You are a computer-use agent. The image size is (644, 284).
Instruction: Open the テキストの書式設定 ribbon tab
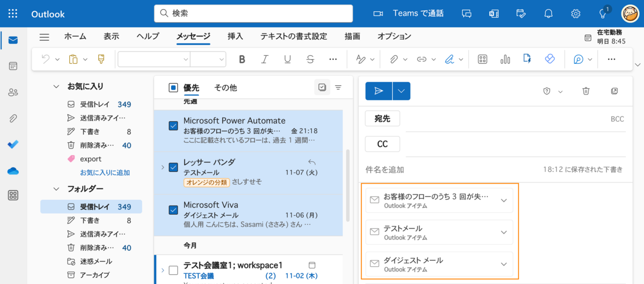pyautogui.click(x=294, y=37)
